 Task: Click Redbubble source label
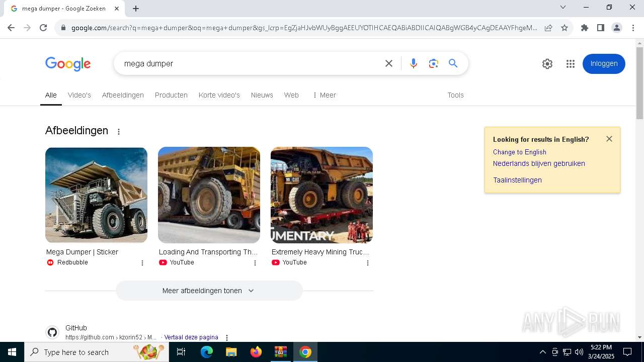(x=72, y=262)
